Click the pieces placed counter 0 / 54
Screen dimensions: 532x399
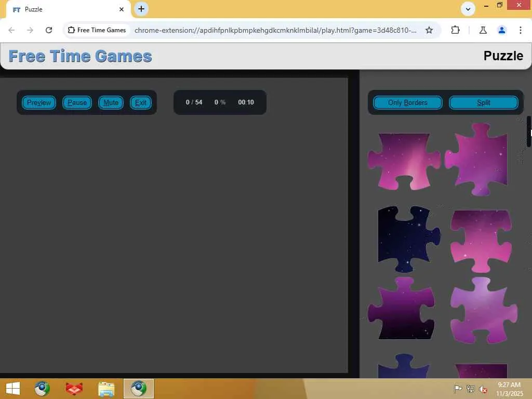point(194,102)
